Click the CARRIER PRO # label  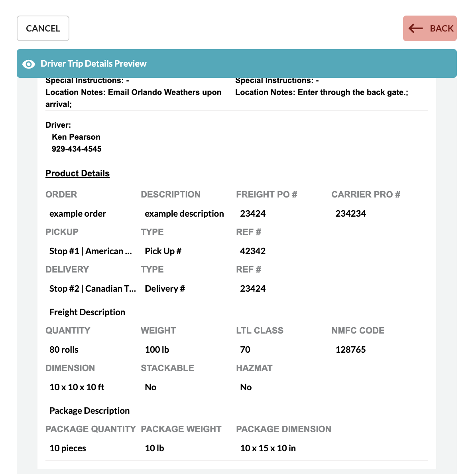(366, 194)
